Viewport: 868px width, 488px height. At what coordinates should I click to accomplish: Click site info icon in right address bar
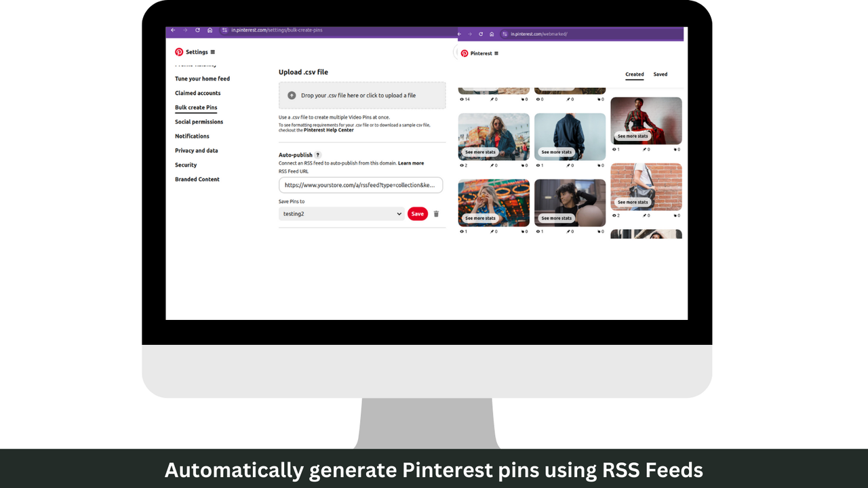coord(505,34)
